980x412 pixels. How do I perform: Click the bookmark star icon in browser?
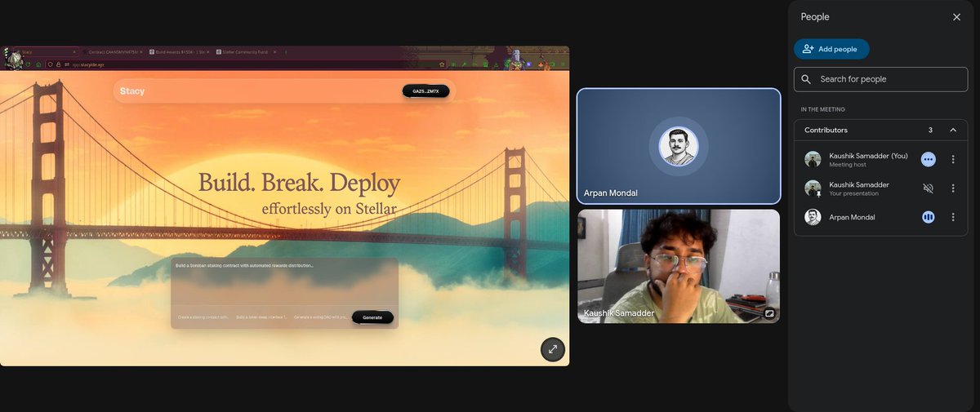[442, 65]
